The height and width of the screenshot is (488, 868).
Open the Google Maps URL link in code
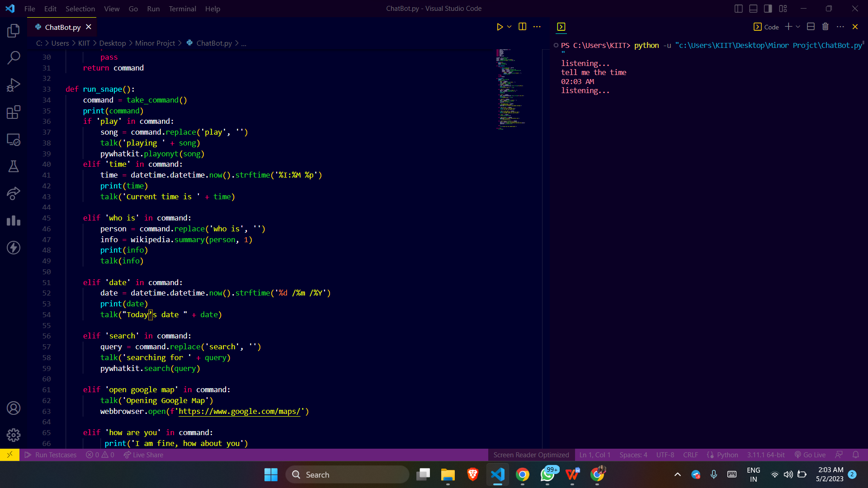click(240, 411)
